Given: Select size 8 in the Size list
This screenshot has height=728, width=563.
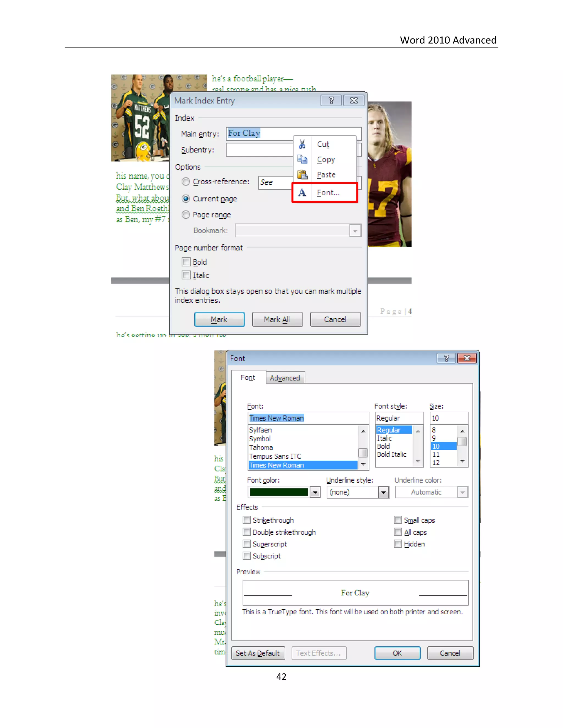Looking at the screenshot, I should point(444,430).
